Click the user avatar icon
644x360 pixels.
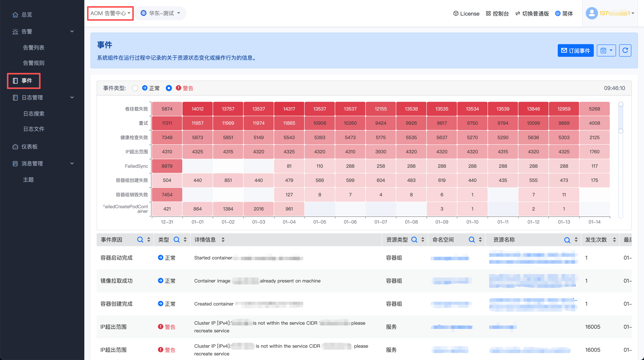[591, 13]
